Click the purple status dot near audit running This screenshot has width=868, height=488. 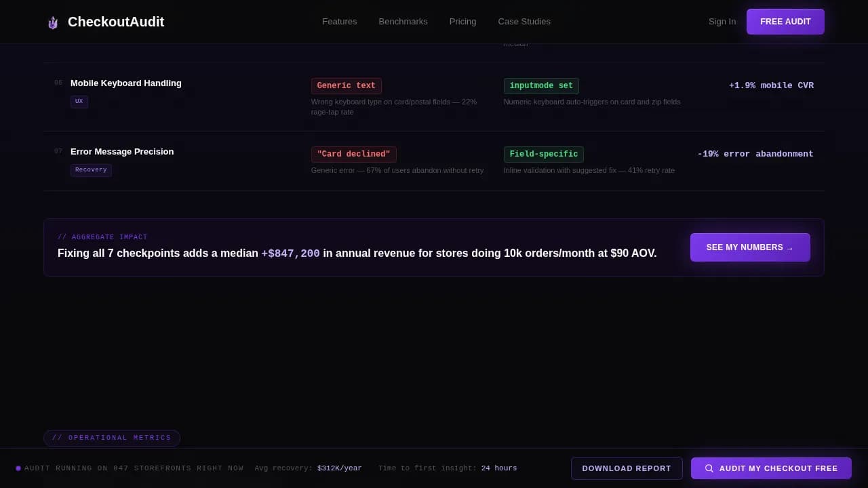pyautogui.click(x=18, y=468)
